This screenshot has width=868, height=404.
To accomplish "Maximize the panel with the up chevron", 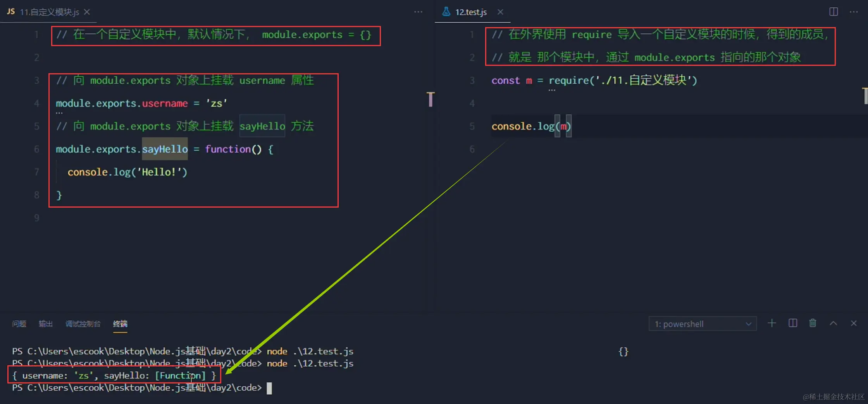I will coord(833,323).
